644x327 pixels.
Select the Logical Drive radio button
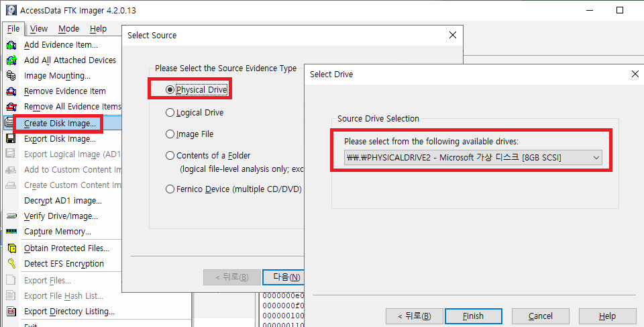click(170, 113)
